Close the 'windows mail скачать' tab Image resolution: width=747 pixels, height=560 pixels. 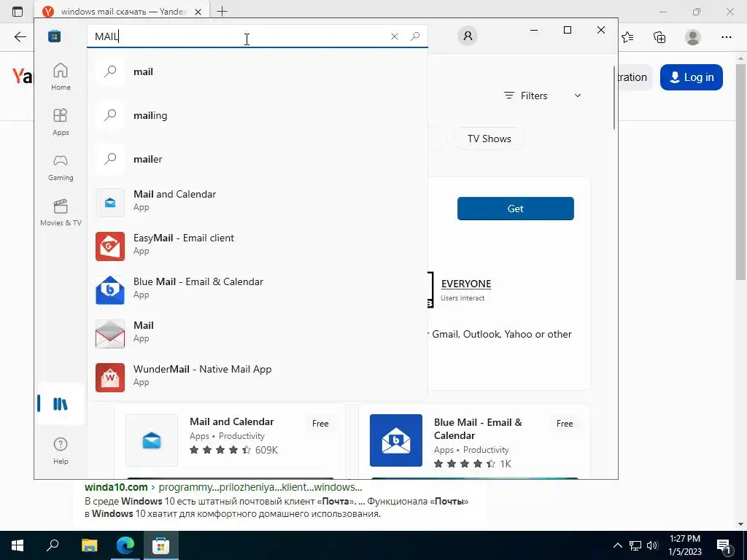pos(198,12)
